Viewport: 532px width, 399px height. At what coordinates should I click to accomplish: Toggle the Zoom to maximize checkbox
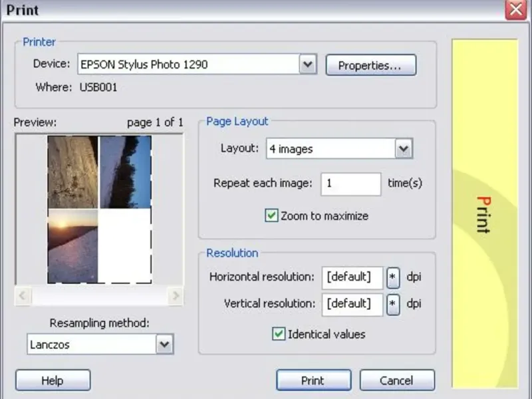pos(271,215)
